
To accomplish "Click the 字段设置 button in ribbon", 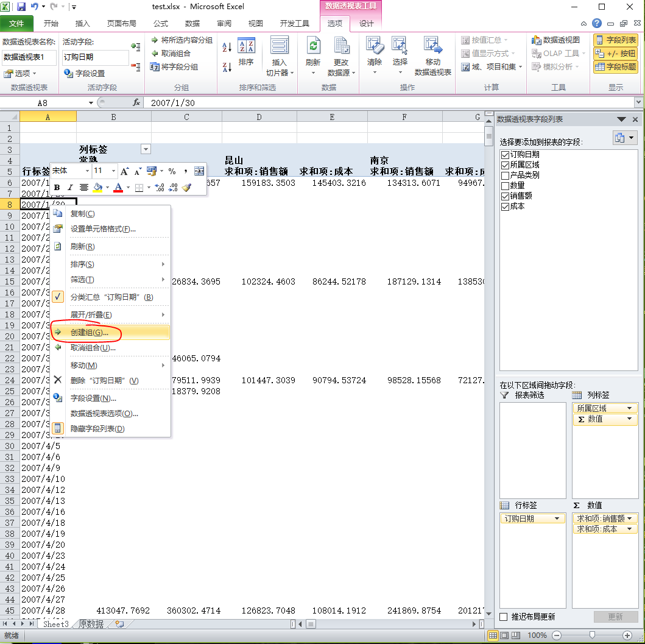I will (85, 74).
